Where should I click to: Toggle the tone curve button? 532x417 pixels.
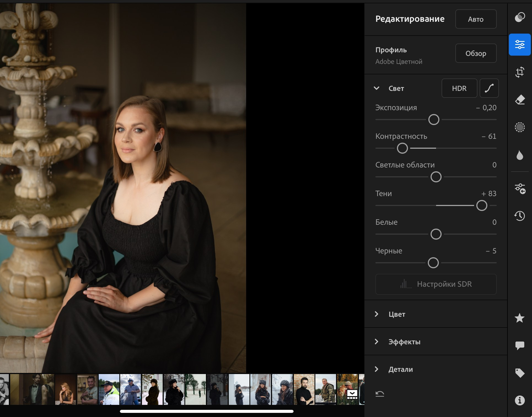(x=489, y=88)
